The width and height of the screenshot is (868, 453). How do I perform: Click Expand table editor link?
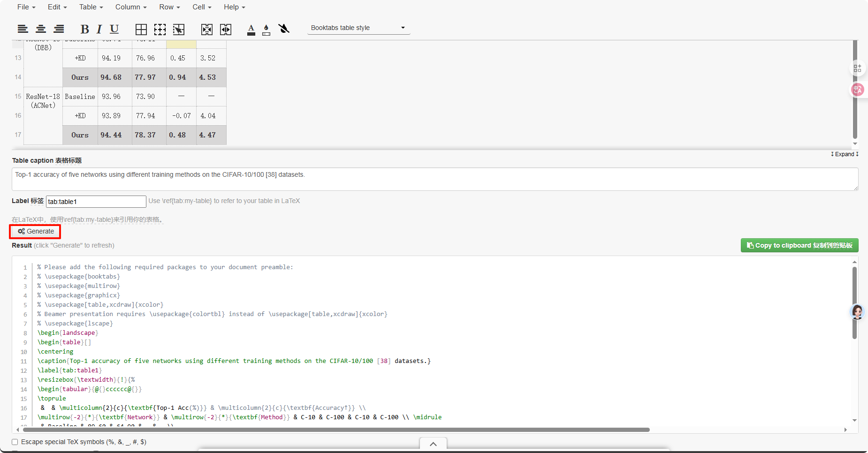point(845,154)
